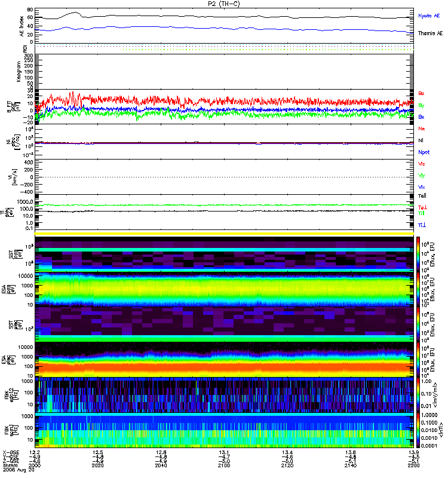Image resolution: width=448 pixels, height=478 pixels.
Task: Click the '2120' hhmm time tick label
Action: (x=287, y=465)
